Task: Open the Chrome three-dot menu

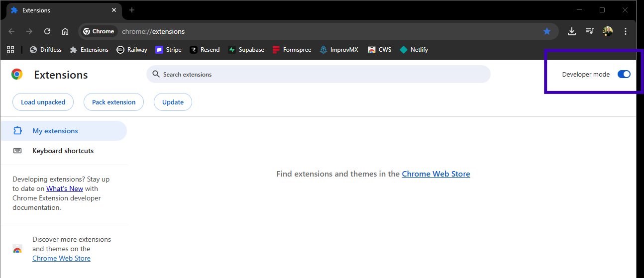Action: click(x=626, y=31)
